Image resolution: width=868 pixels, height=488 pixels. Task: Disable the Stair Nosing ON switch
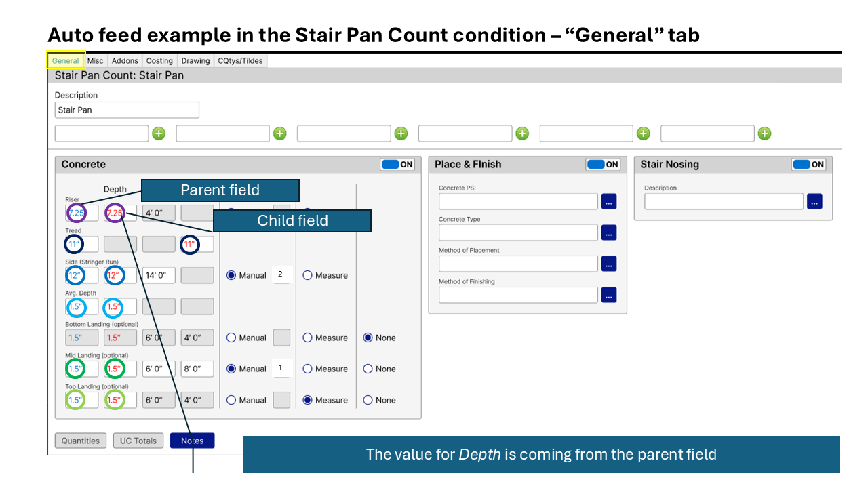(x=808, y=165)
